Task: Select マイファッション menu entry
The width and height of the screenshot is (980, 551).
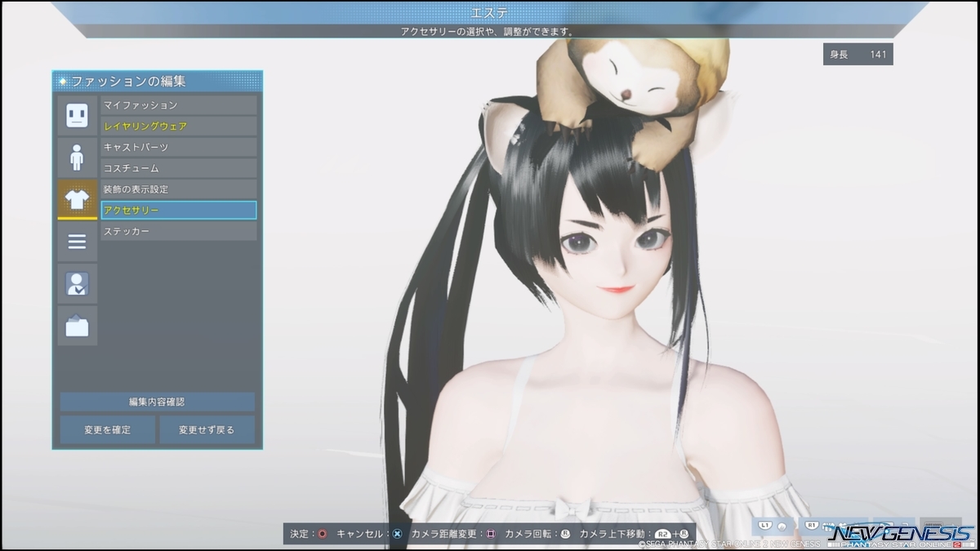Action: (178, 105)
